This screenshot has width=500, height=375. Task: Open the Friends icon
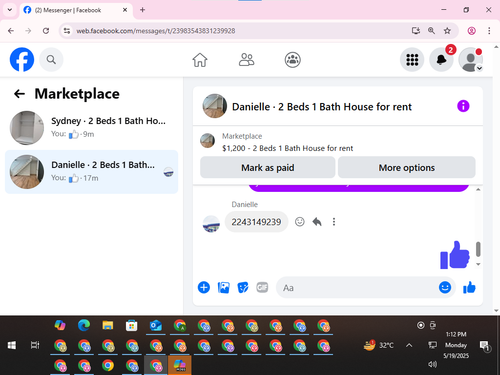click(x=246, y=60)
